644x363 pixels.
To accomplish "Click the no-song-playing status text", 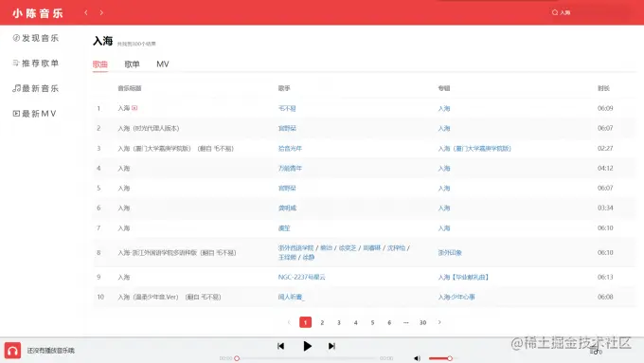I will [x=51, y=351].
